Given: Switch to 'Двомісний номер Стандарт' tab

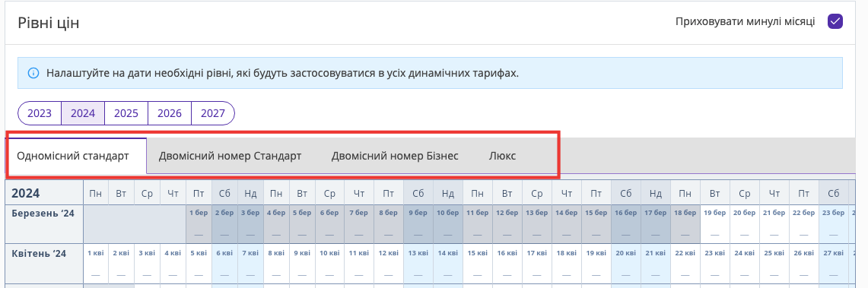Looking at the screenshot, I should [x=231, y=156].
